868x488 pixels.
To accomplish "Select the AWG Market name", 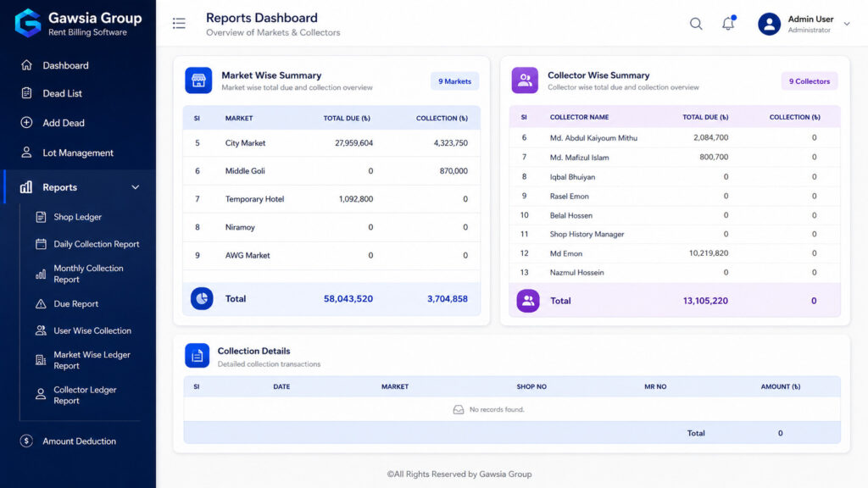I will 248,256.
